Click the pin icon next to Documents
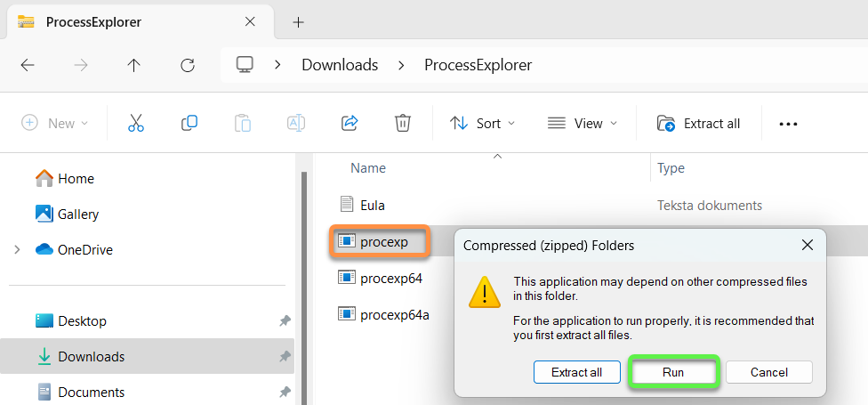This screenshot has width=868, height=405. point(285,393)
